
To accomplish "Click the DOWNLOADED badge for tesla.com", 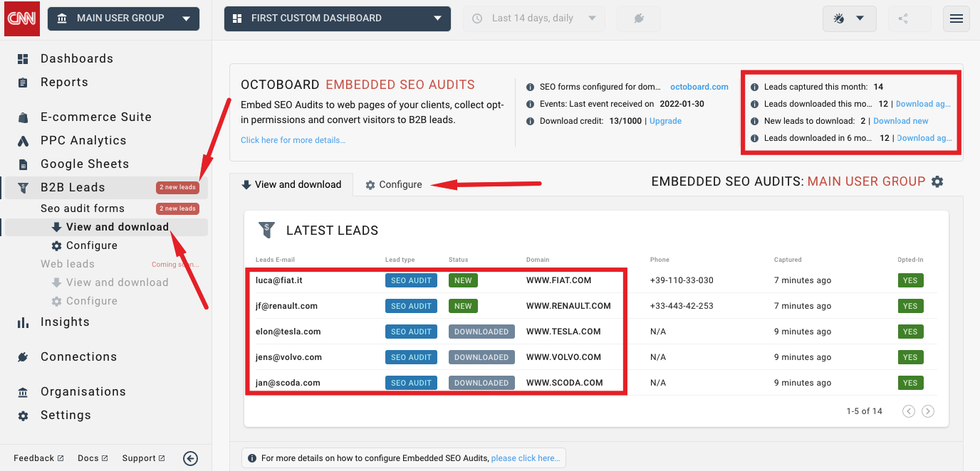I will (481, 332).
